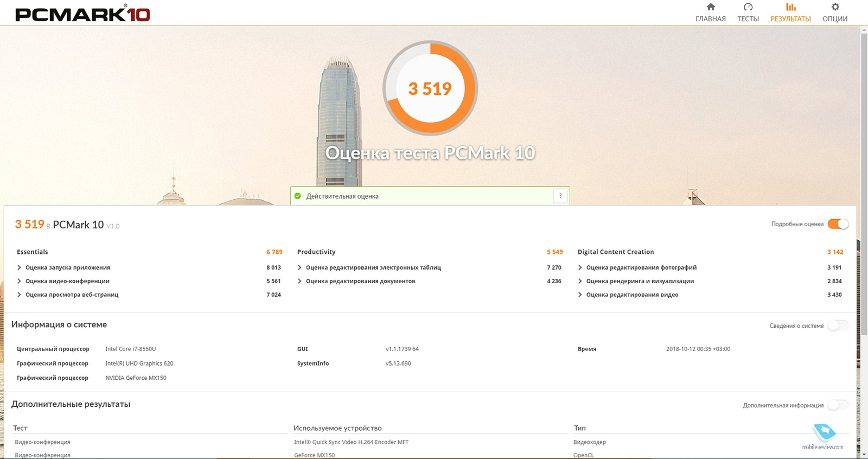This screenshot has height=459, width=868.
Task: Click the Информация о системе heading
Action: coord(59,324)
